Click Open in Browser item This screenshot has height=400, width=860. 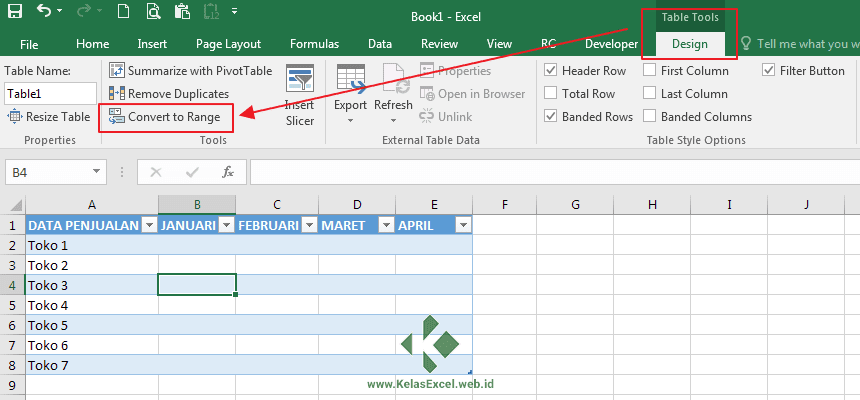472,94
